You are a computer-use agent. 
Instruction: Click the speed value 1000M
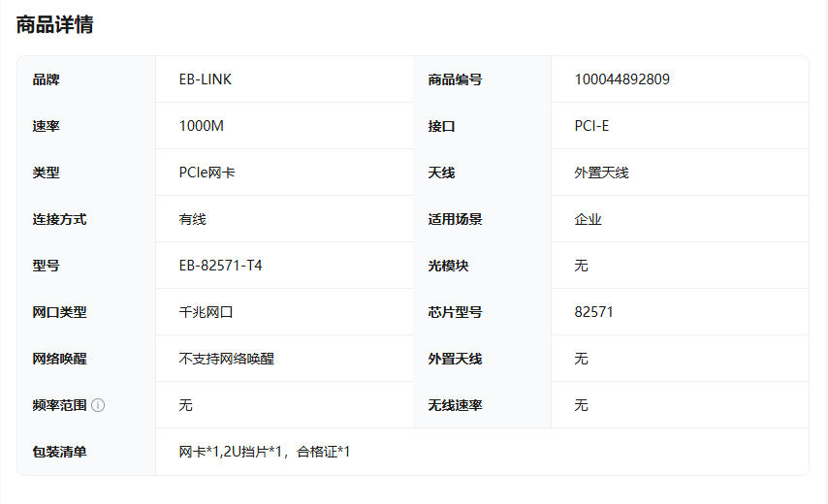coord(202,126)
